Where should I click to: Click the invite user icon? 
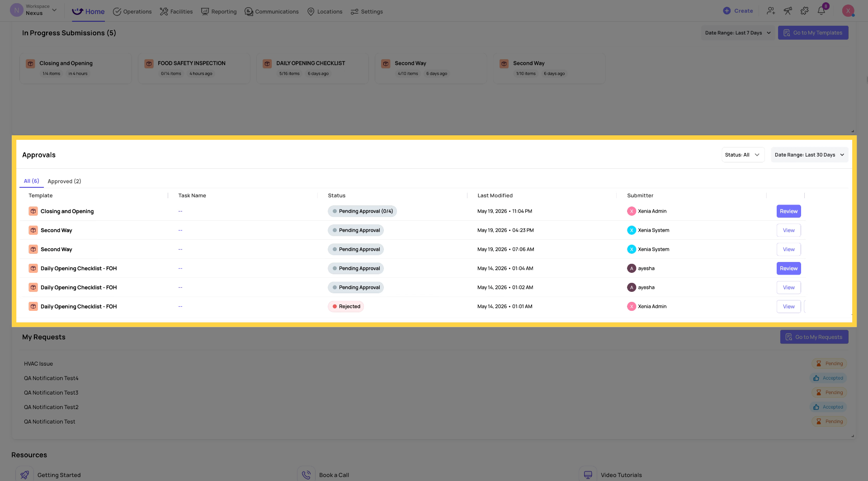click(771, 11)
